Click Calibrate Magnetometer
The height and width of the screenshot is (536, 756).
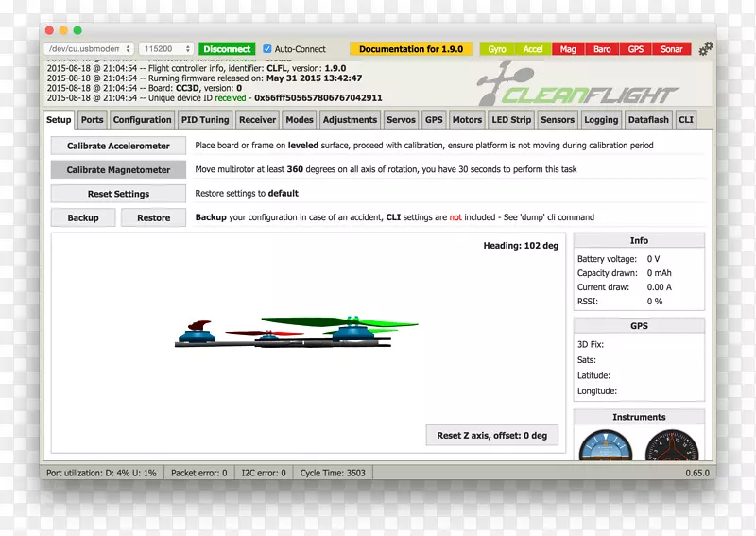tap(118, 170)
